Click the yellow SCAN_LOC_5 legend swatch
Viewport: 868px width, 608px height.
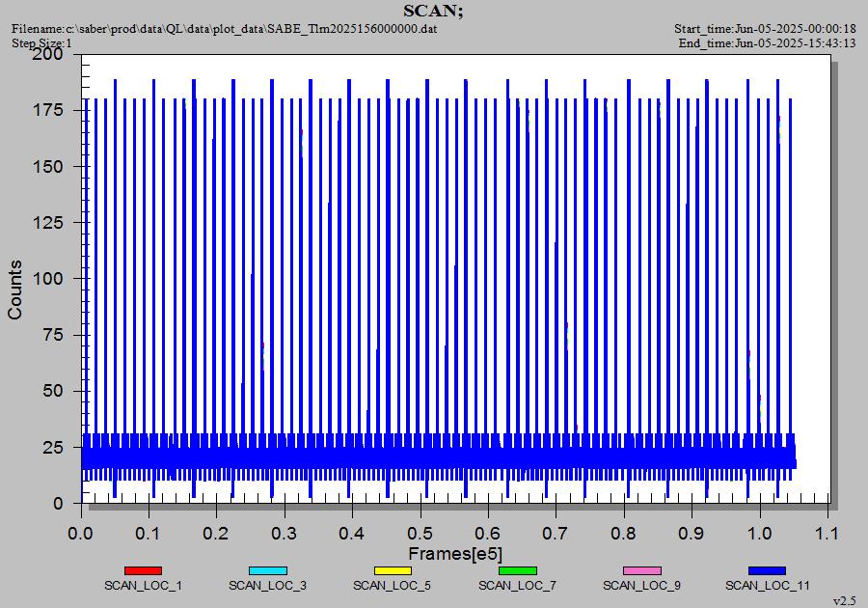393,570
